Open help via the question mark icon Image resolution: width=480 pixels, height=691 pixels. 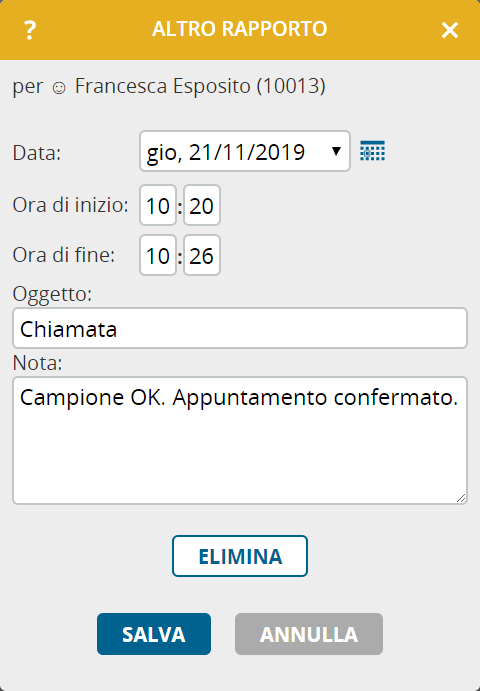30,30
